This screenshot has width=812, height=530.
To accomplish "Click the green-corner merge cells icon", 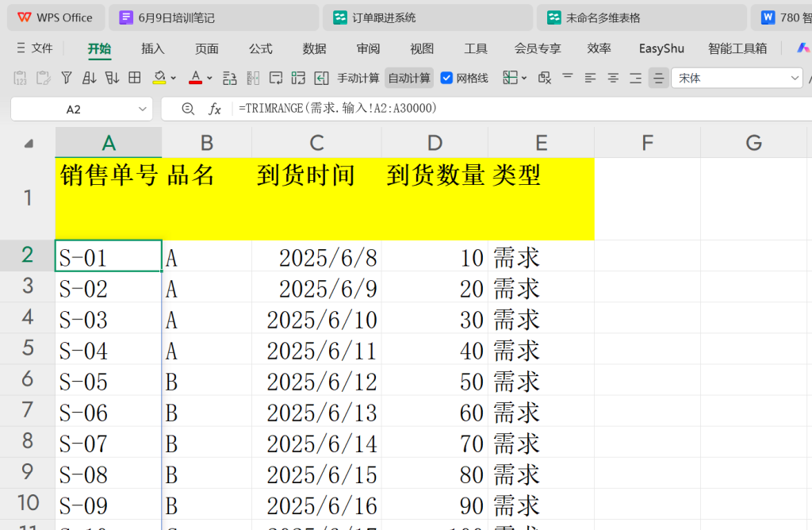I will pyautogui.click(x=298, y=79).
